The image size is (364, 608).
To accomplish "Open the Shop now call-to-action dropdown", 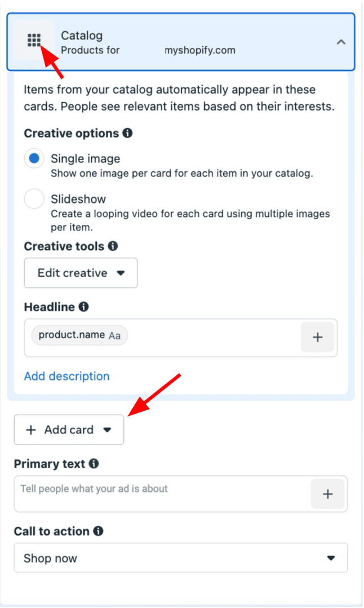I will coord(181,558).
